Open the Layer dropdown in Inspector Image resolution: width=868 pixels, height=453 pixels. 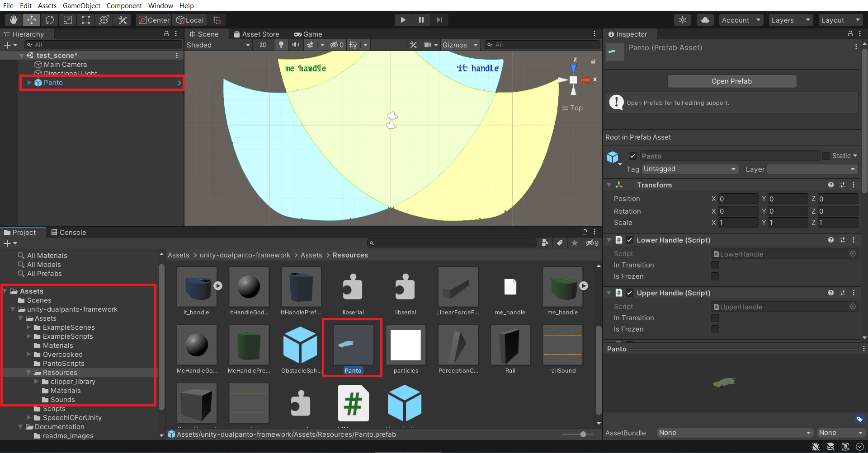(812, 169)
